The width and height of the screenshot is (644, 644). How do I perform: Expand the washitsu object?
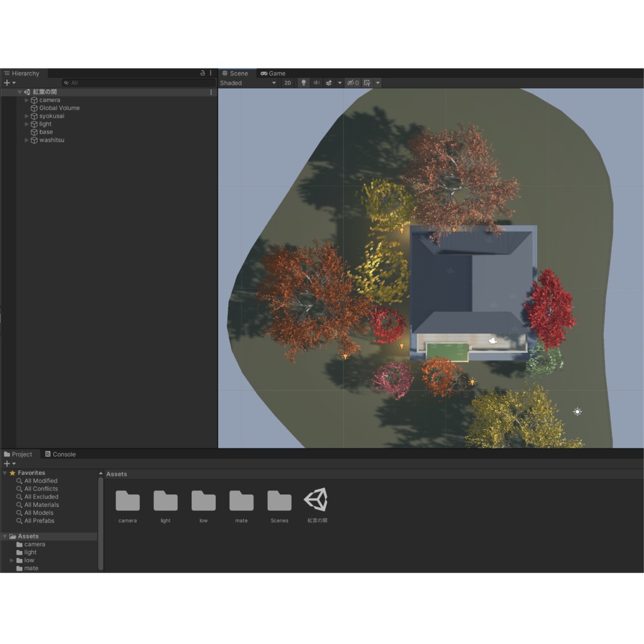click(x=26, y=140)
